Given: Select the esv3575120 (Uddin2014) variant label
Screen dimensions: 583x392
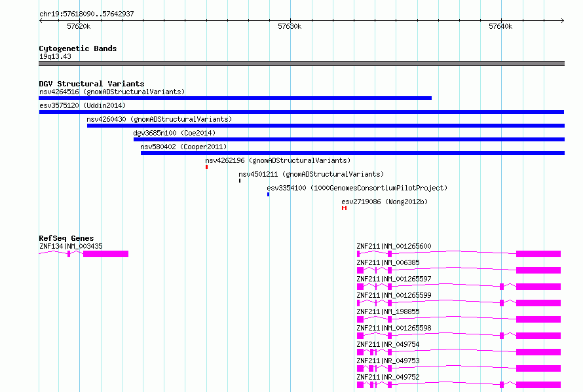Looking at the screenshot, I should pos(83,105).
